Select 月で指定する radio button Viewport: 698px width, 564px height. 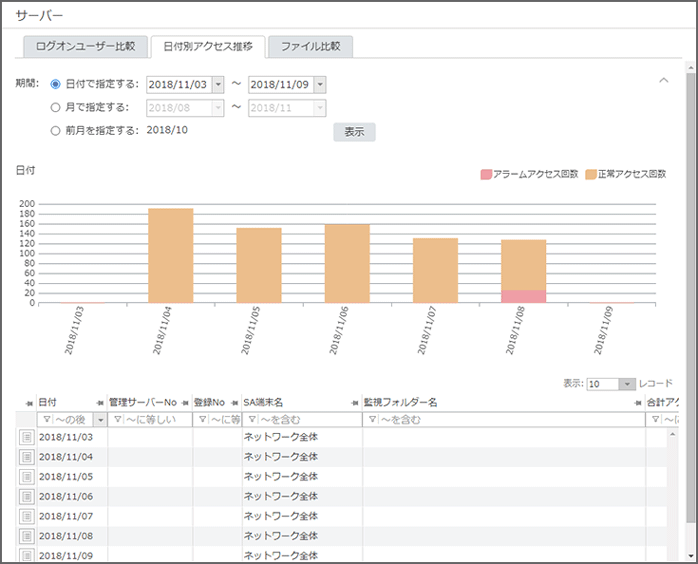point(55,107)
